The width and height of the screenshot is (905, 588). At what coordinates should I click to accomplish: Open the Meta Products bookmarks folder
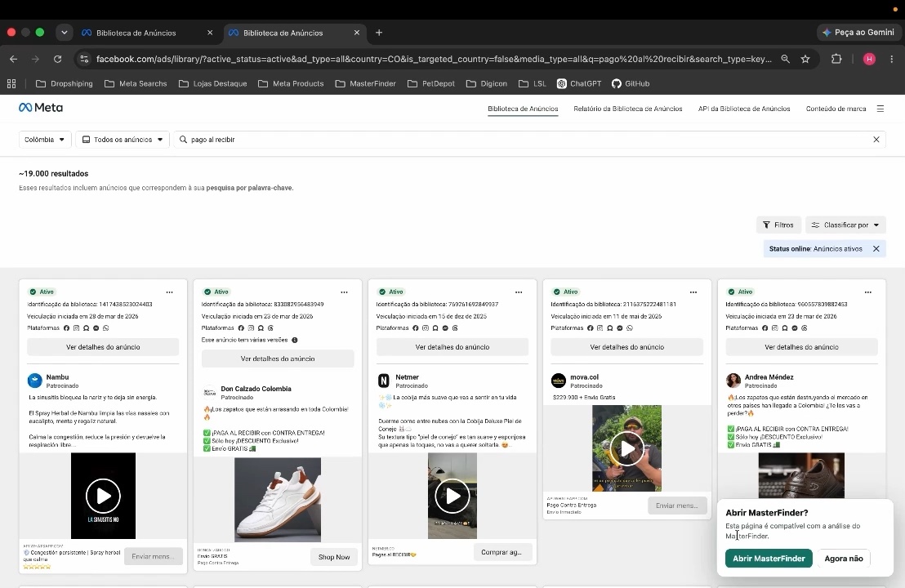coord(292,83)
